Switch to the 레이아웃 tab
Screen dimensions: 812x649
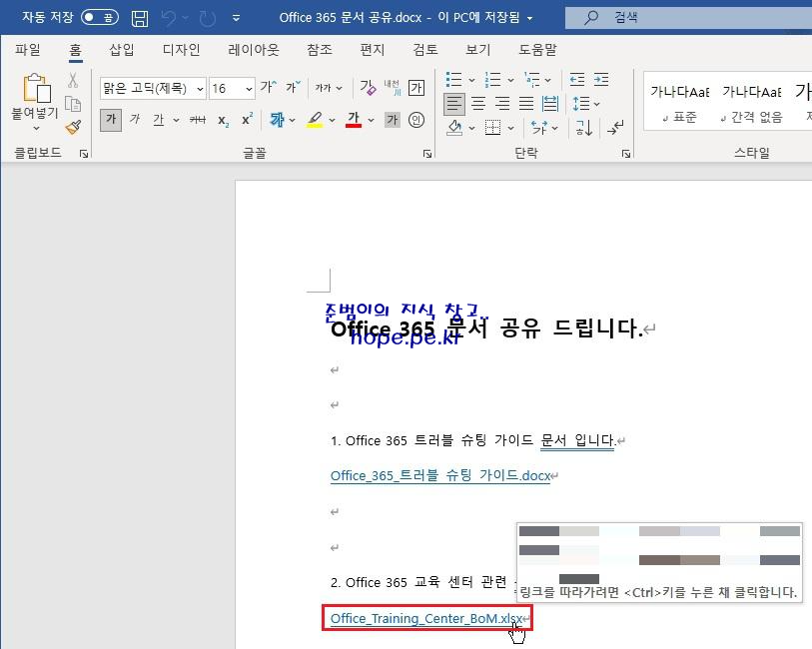(254, 50)
